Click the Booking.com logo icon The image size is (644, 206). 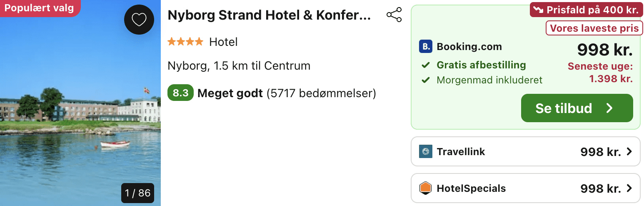(x=426, y=47)
